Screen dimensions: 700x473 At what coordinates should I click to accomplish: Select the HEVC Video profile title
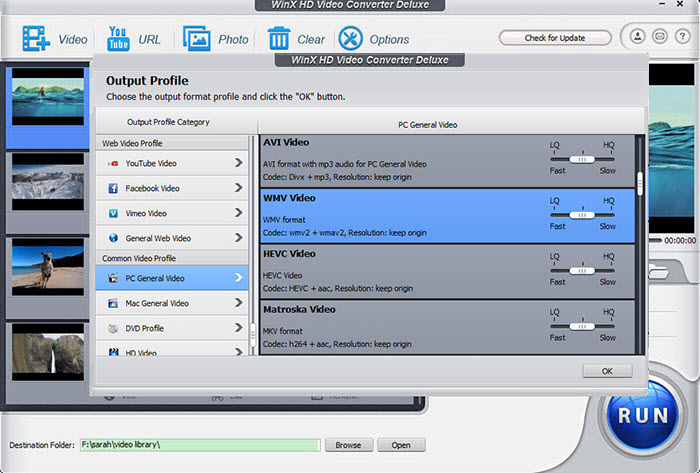289,254
